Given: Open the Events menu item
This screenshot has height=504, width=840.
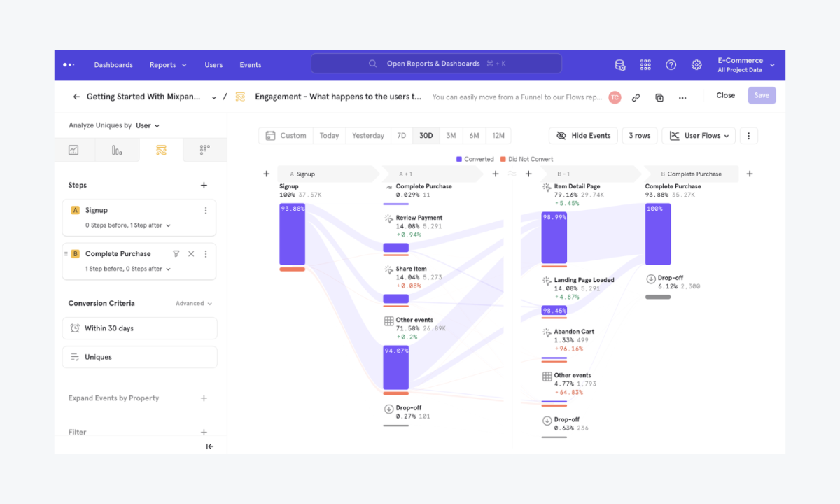Looking at the screenshot, I should click(250, 65).
